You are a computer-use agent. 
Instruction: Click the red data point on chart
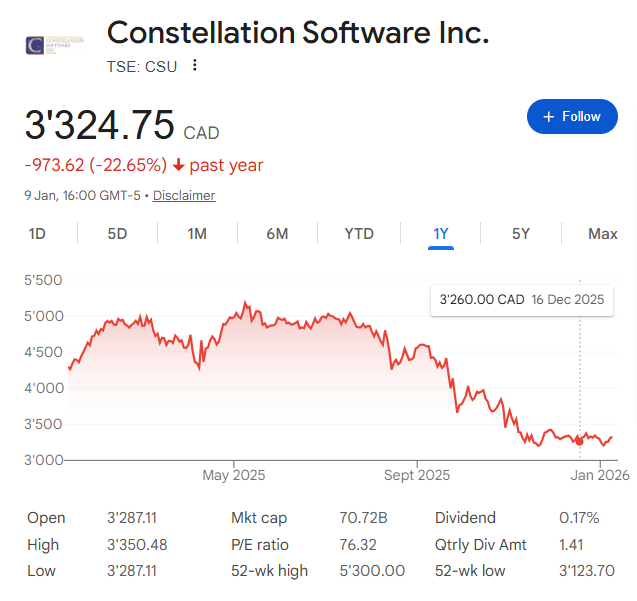[x=579, y=441]
